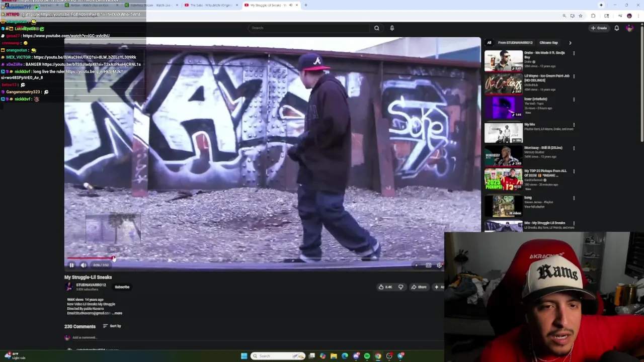This screenshot has height=362, width=644.
Task: Select the Chicano Rap chip
Action: [548, 43]
